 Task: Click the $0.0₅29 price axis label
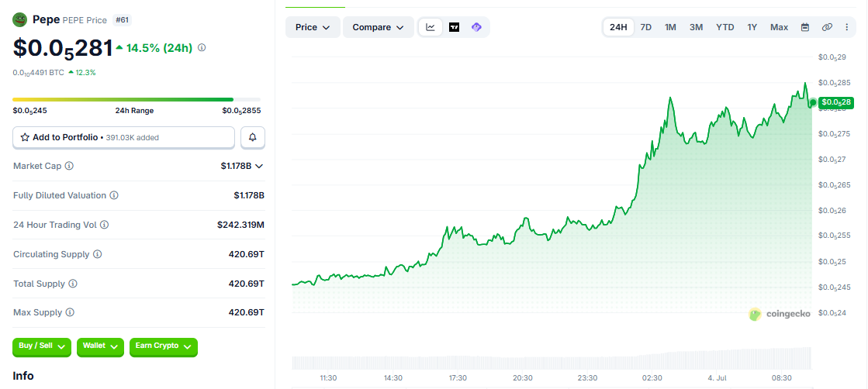click(x=832, y=57)
